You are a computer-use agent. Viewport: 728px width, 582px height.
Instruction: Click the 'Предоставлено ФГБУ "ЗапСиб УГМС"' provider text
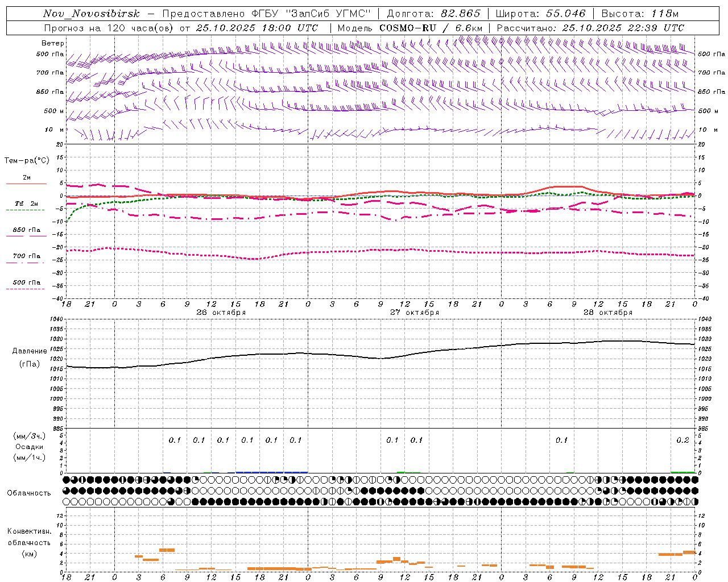pyautogui.click(x=267, y=14)
